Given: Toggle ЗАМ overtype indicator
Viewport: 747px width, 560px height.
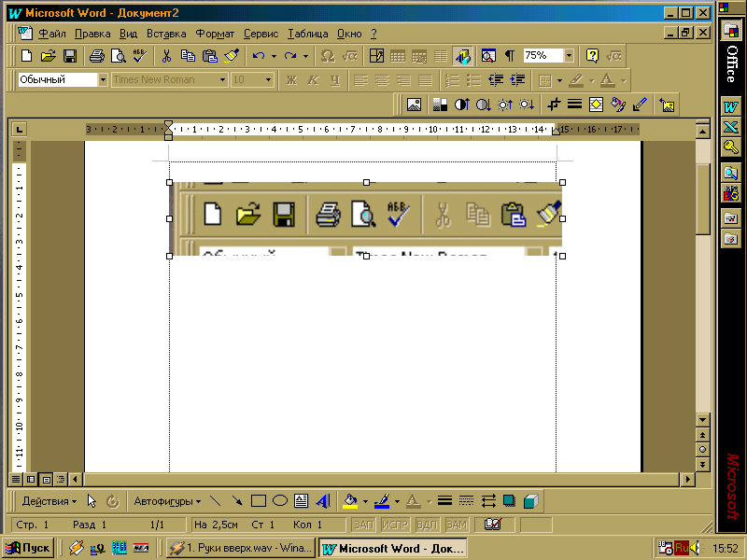Looking at the screenshot, I should pyautogui.click(x=457, y=525).
